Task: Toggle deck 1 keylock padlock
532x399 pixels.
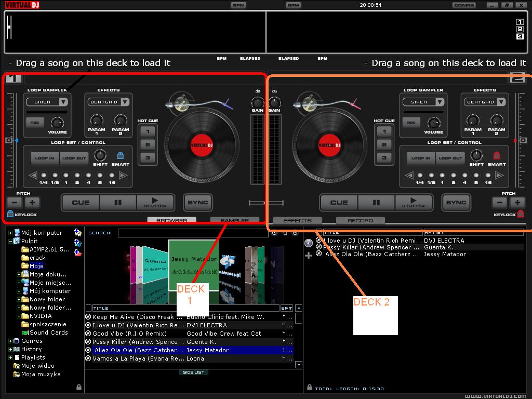Action: (x=10, y=214)
